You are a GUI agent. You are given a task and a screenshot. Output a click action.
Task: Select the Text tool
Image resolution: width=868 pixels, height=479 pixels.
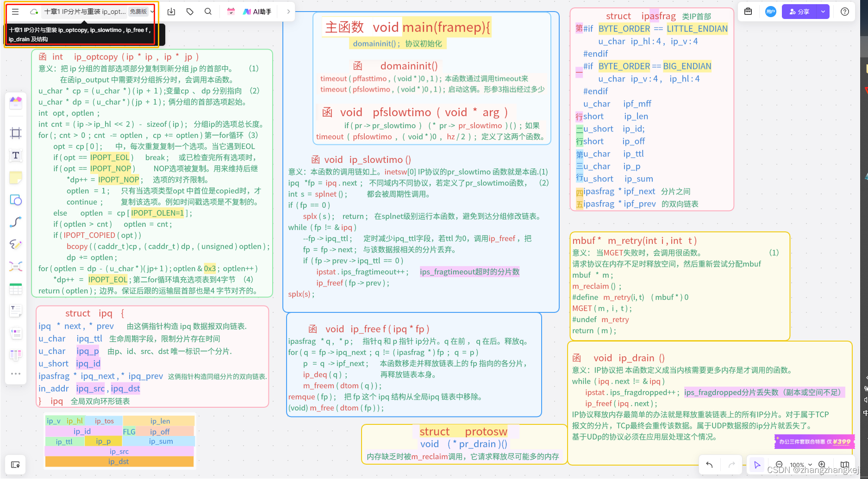point(16,156)
